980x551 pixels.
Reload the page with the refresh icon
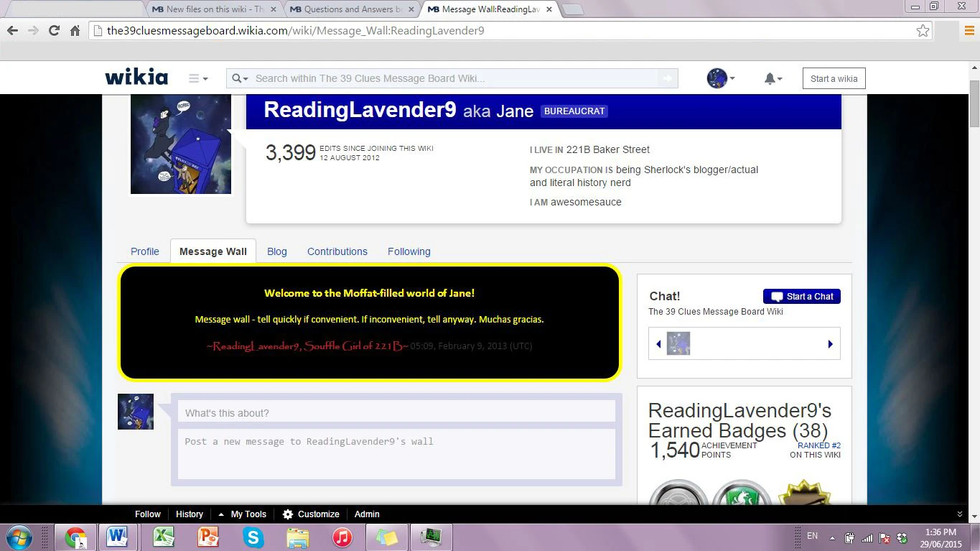54,31
